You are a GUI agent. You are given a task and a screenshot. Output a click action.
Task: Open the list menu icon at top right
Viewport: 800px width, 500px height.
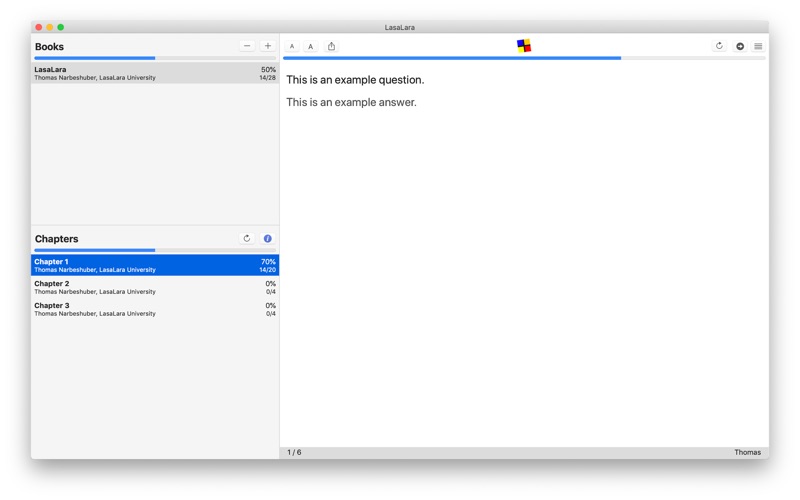[x=758, y=46]
